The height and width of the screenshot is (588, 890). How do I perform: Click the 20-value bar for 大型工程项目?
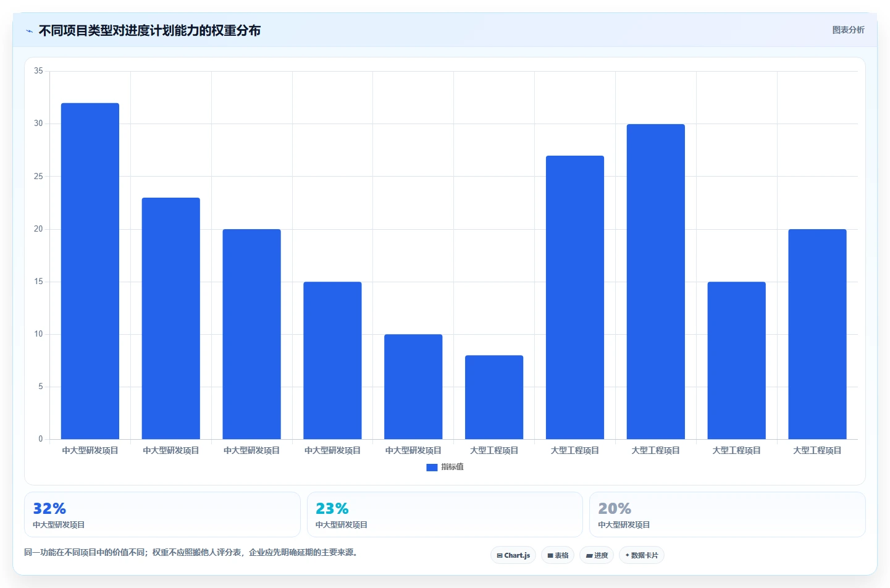[817, 334]
